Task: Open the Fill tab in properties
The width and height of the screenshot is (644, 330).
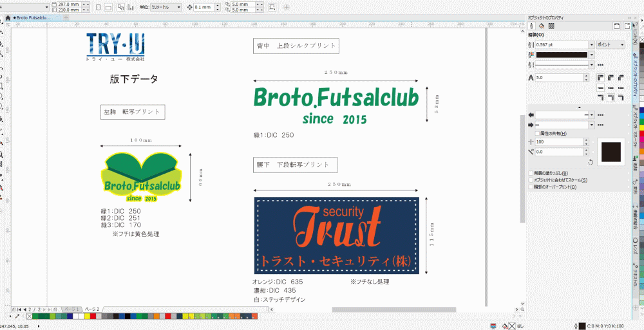Action: [x=542, y=26]
